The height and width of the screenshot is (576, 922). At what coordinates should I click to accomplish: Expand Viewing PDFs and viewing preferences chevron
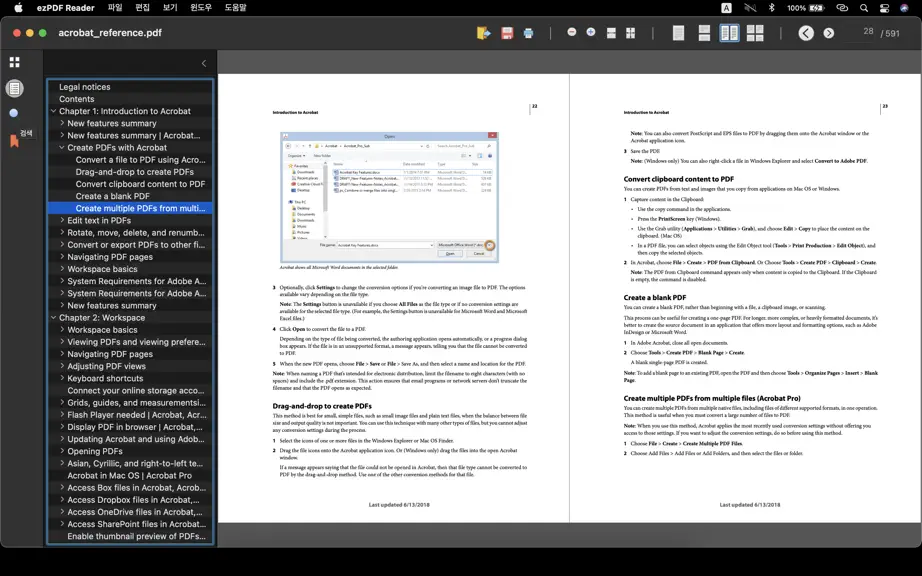click(x=62, y=342)
